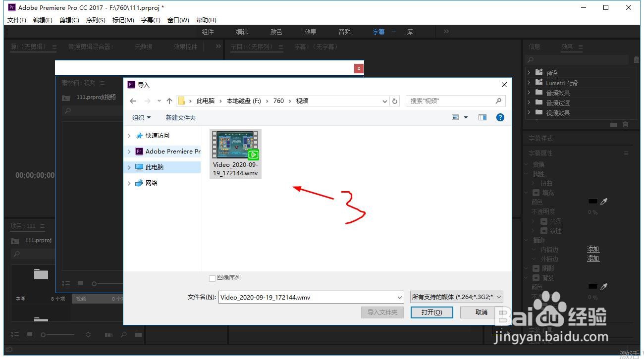The width and height of the screenshot is (644, 359).
Task: Toggle the 阴影 checkbox
Action: pyautogui.click(x=536, y=268)
